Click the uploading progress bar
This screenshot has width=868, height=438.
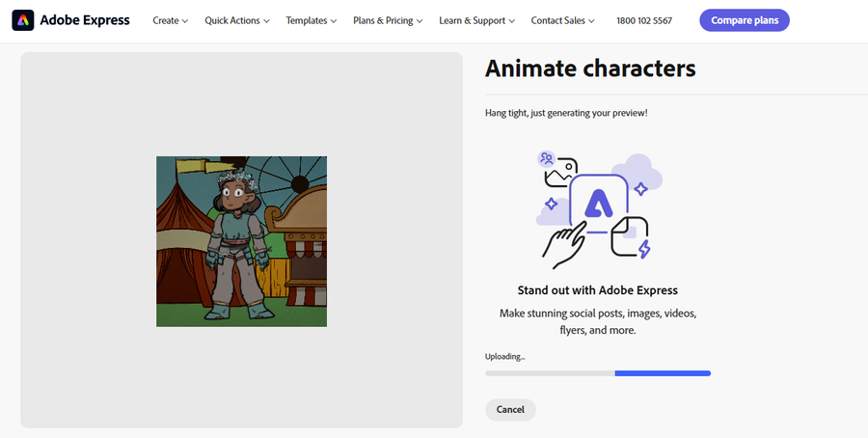(598, 373)
